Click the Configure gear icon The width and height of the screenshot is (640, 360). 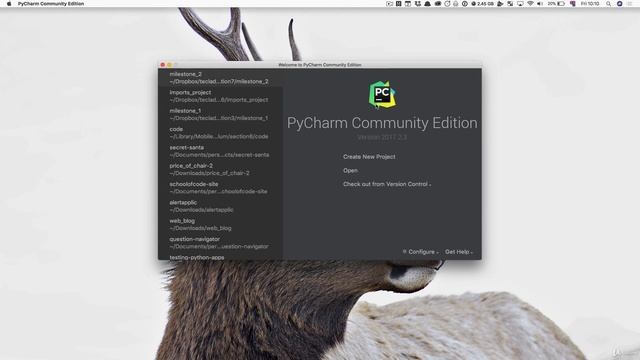tap(404, 252)
